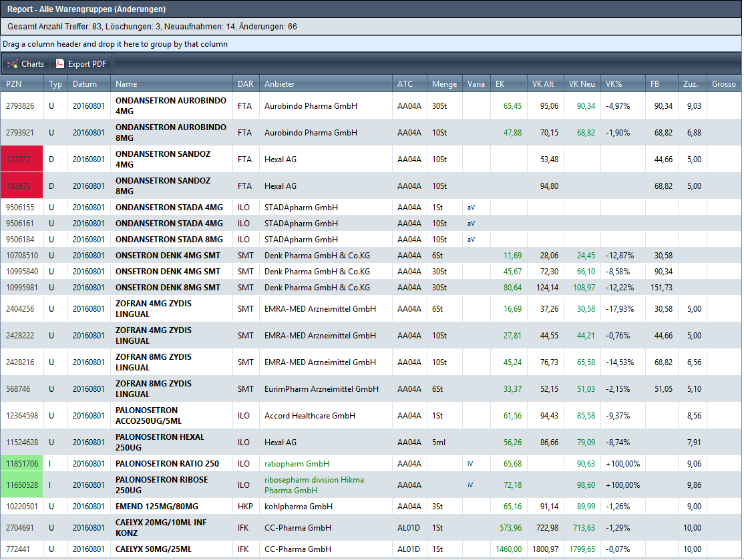Click EK value 573,96
Viewport: 744px width, 560px height.
tap(510, 528)
